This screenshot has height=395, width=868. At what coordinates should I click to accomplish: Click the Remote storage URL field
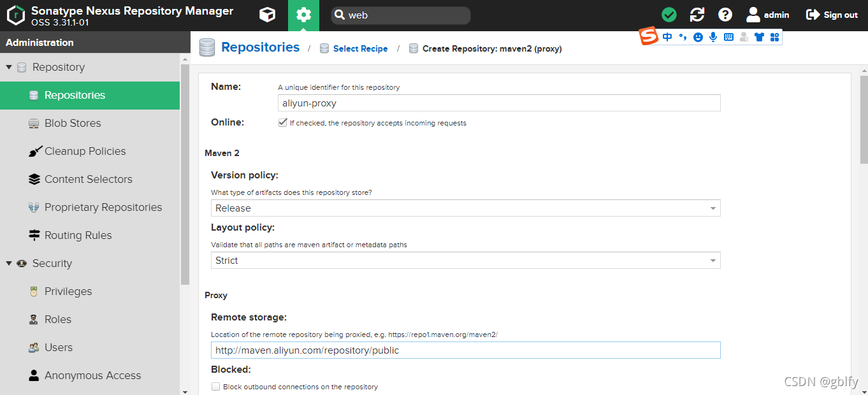[465, 350]
